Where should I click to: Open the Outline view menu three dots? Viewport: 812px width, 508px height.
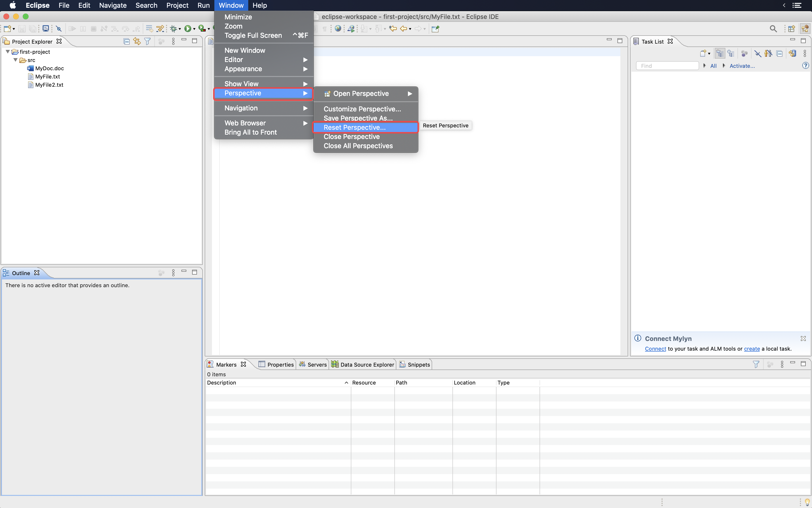pos(173,273)
